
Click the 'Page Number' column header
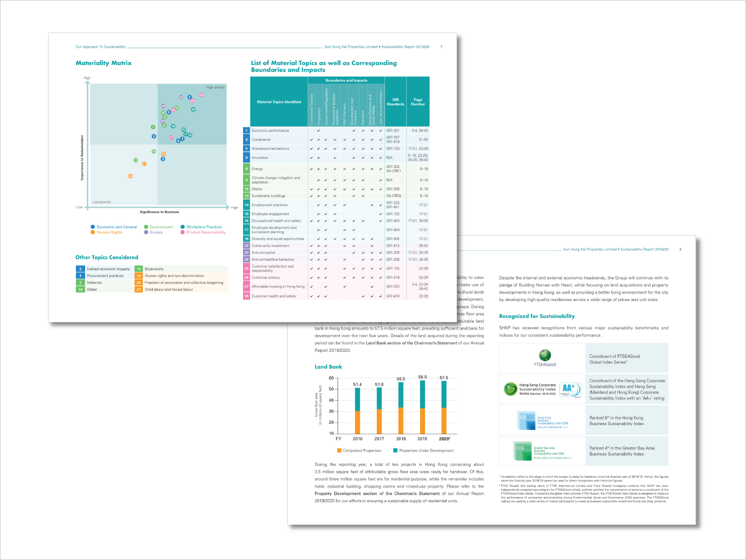pyautogui.click(x=418, y=102)
